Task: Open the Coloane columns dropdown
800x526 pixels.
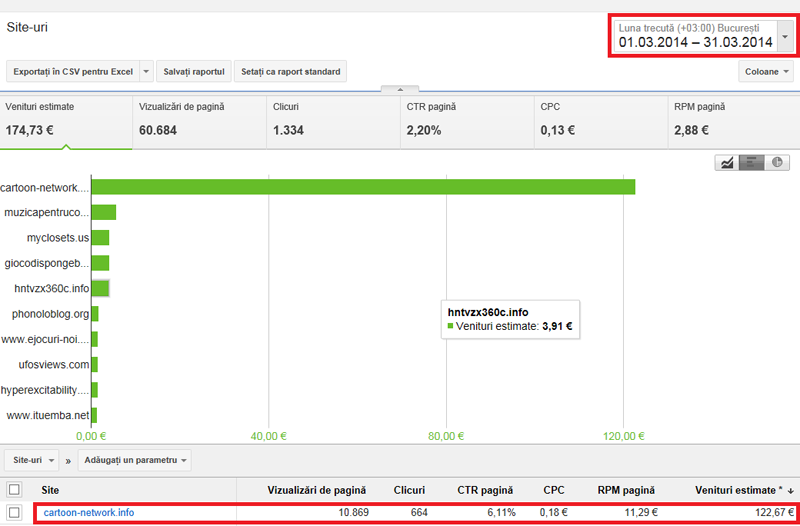Action: tap(766, 71)
